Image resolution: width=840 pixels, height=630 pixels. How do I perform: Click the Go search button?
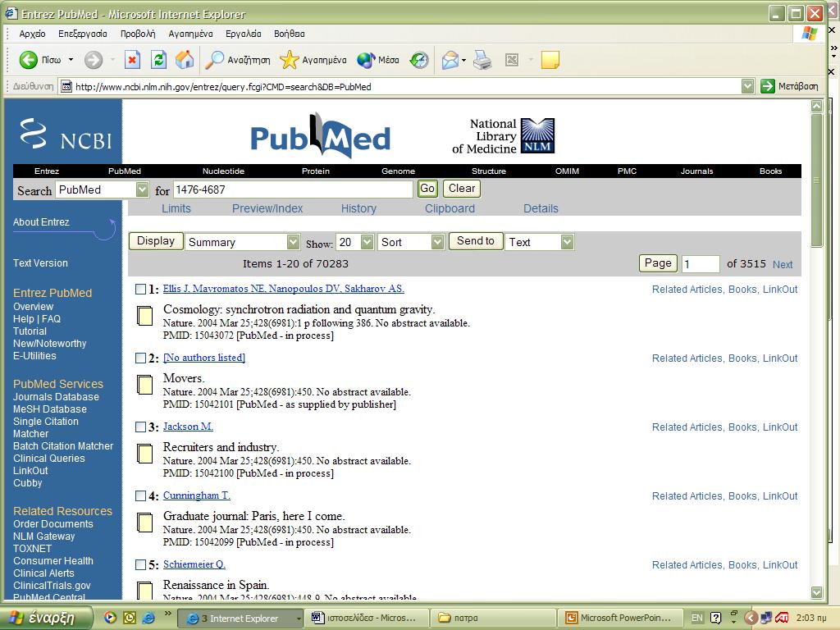(x=427, y=189)
